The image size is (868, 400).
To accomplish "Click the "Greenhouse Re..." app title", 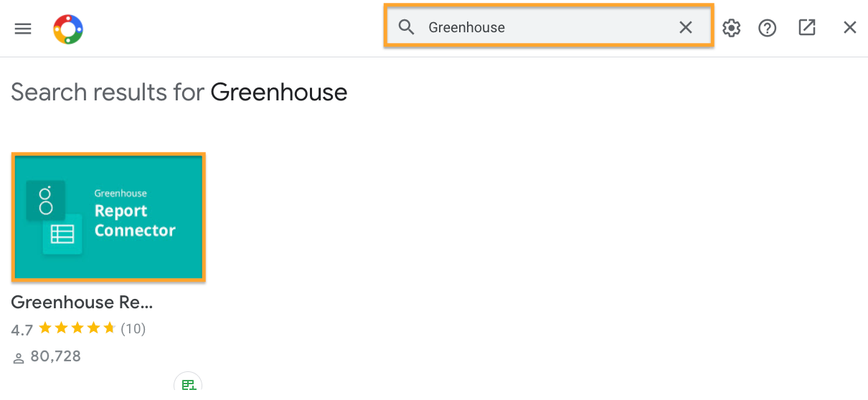I will [x=82, y=303].
